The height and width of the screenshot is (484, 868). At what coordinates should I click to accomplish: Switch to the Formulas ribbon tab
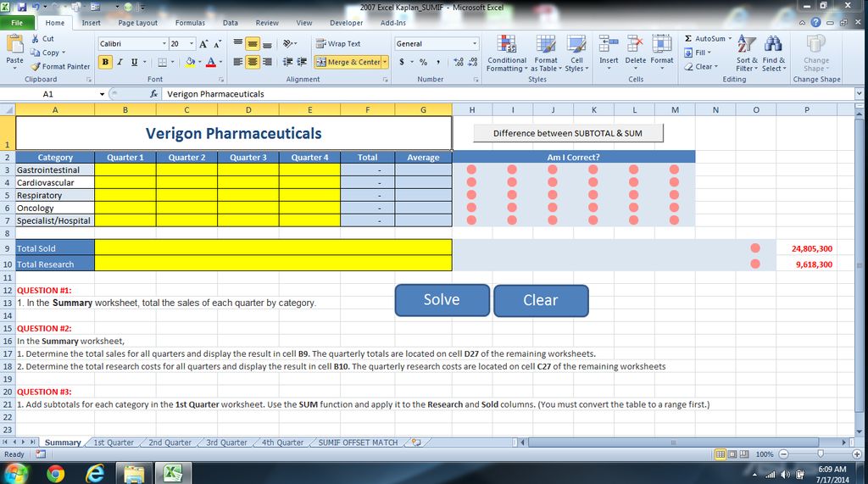point(190,23)
